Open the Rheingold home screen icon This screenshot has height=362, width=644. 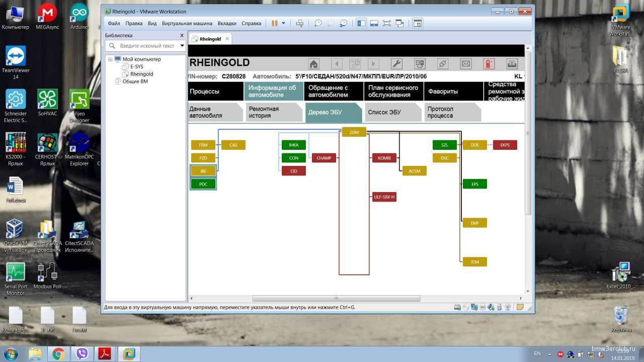[314, 64]
